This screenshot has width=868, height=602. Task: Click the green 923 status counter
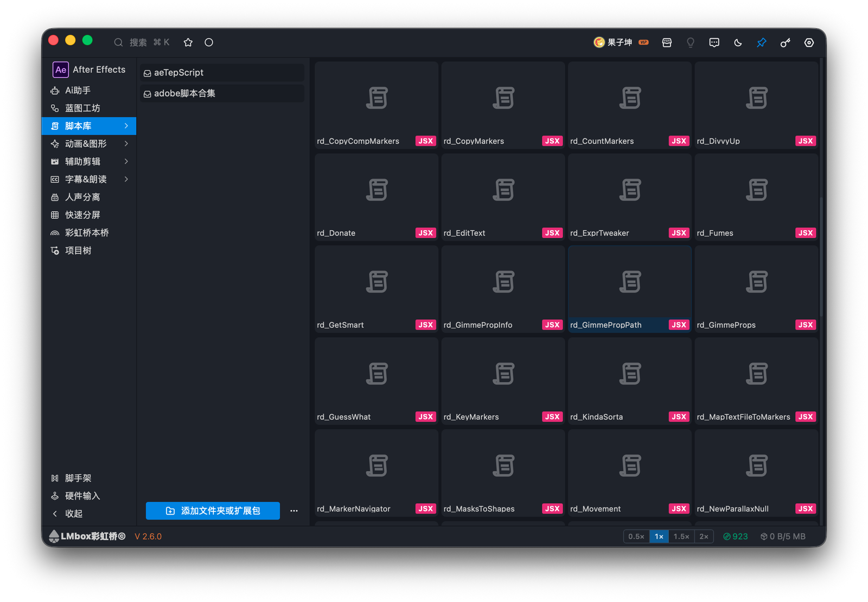[x=736, y=536]
